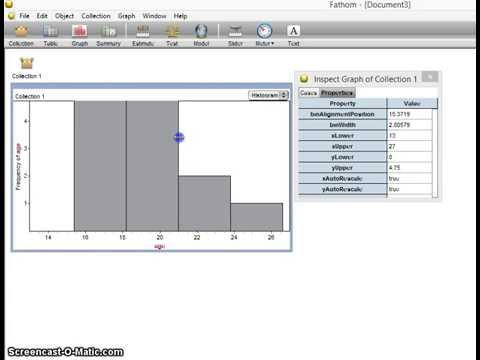Click the inspector panel vertical scrollbar
The image size is (480, 360).
click(435, 153)
